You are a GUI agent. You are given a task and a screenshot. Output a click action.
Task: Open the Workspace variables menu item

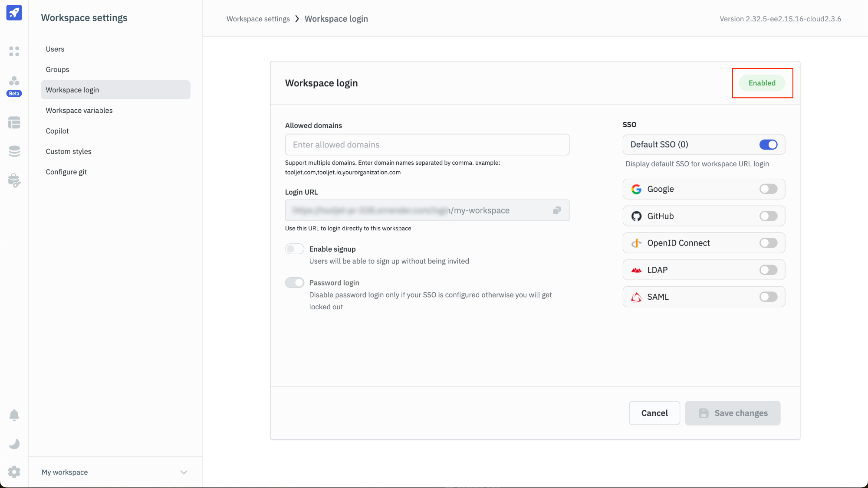coord(79,111)
